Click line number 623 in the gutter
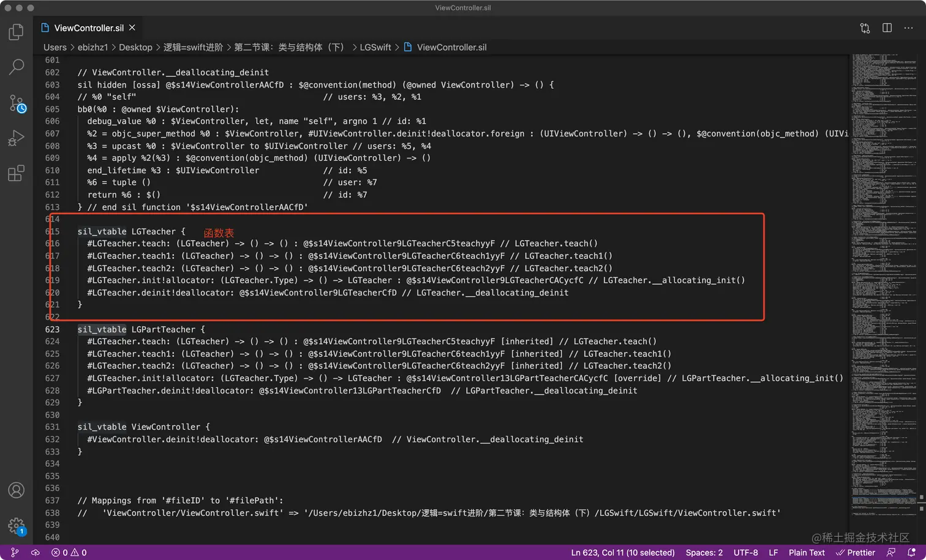926x560 pixels. point(52,329)
